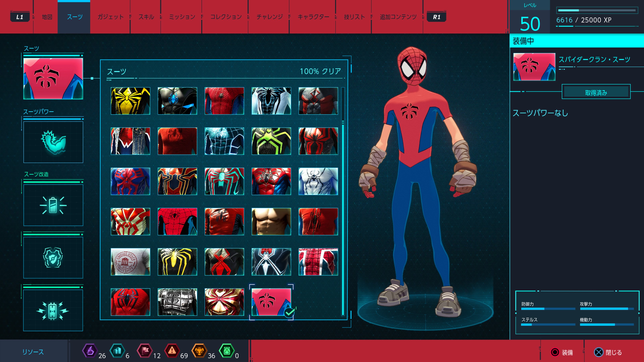
Task: Click the red flag base token icon
Action: coord(144,351)
